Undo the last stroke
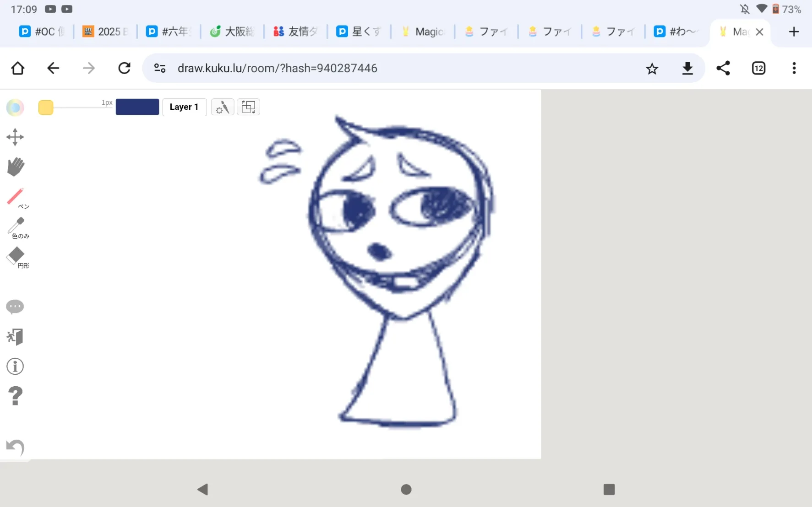 click(15, 448)
